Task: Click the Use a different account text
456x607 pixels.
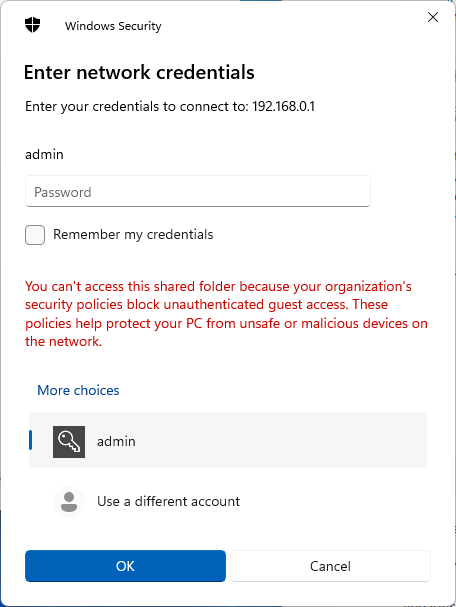Action: pos(168,502)
